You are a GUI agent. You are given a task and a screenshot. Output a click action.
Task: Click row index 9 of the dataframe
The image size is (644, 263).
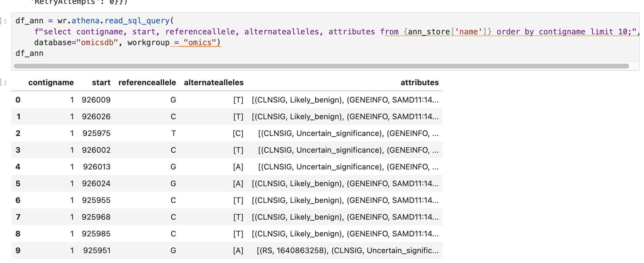18,250
